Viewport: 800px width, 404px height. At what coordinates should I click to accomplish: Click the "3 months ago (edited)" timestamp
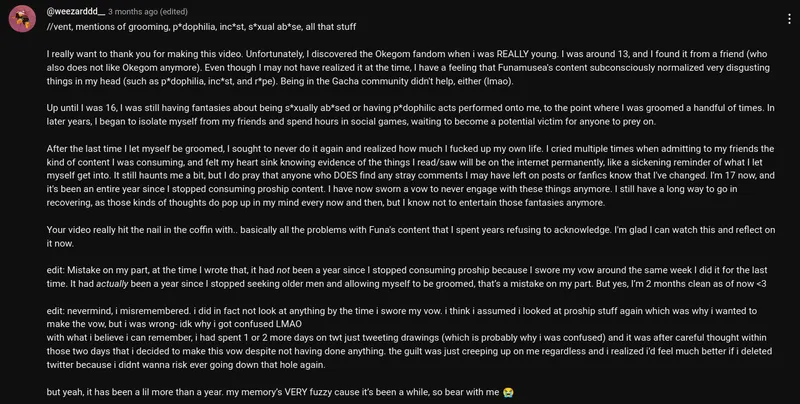[x=168, y=12]
